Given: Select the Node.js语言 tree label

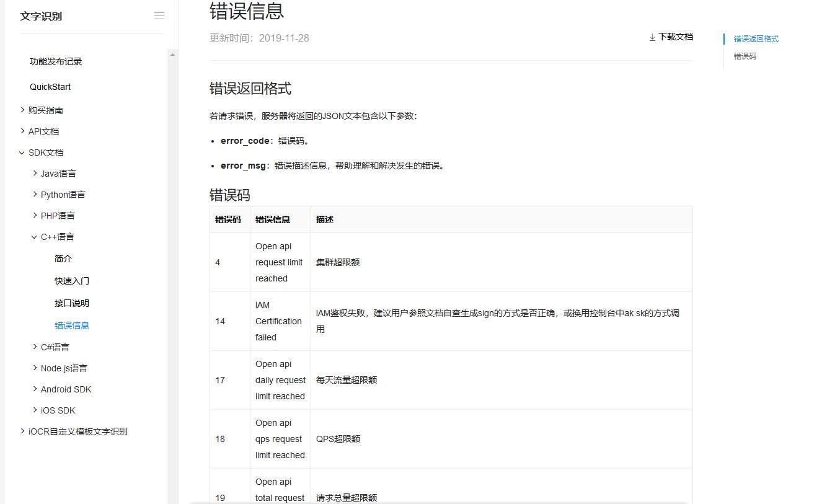Looking at the screenshot, I should coord(64,368).
